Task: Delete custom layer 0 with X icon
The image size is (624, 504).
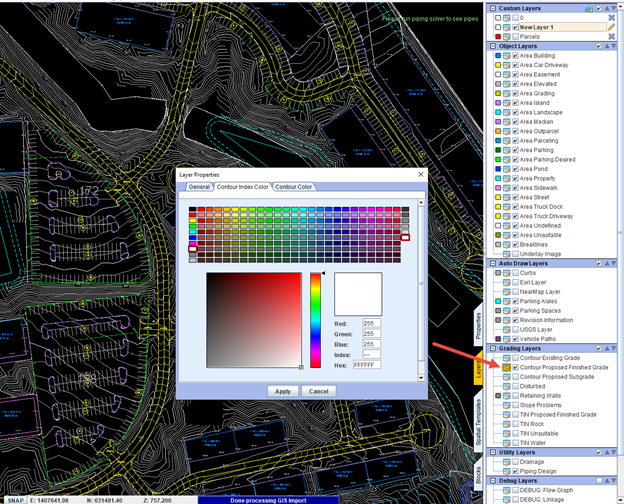Action: pyautogui.click(x=611, y=18)
